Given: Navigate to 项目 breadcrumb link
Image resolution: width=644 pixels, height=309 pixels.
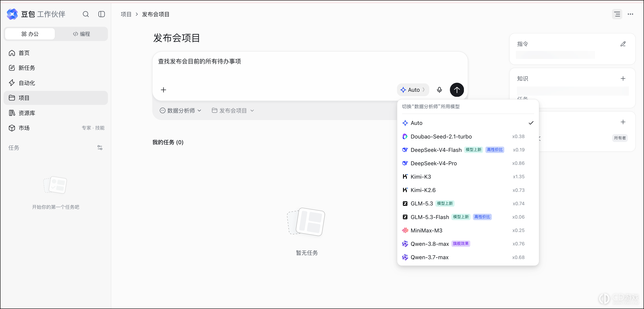Looking at the screenshot, I should tap(126, 14).
